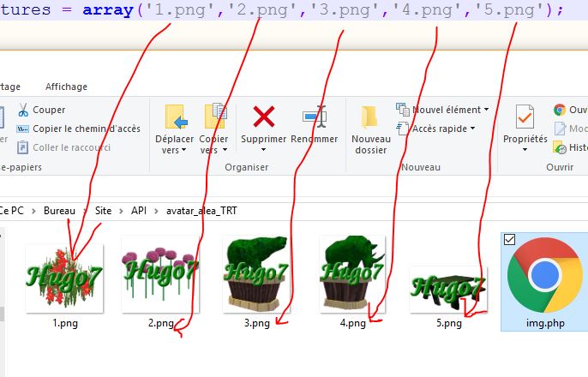Open the Propriétés icon
Viewport: 588px width, 377px height.
pyautogui.click(x=525, y=117)
